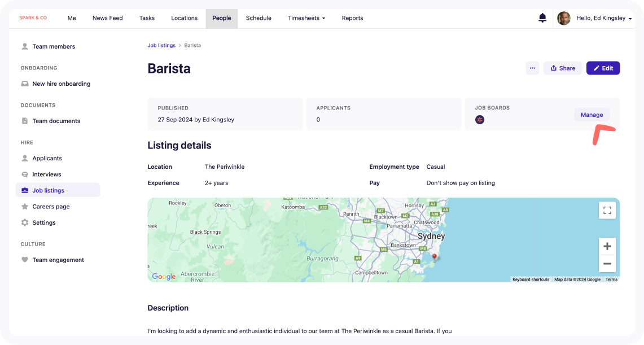Click the Google logo on the map

point(164,277)
